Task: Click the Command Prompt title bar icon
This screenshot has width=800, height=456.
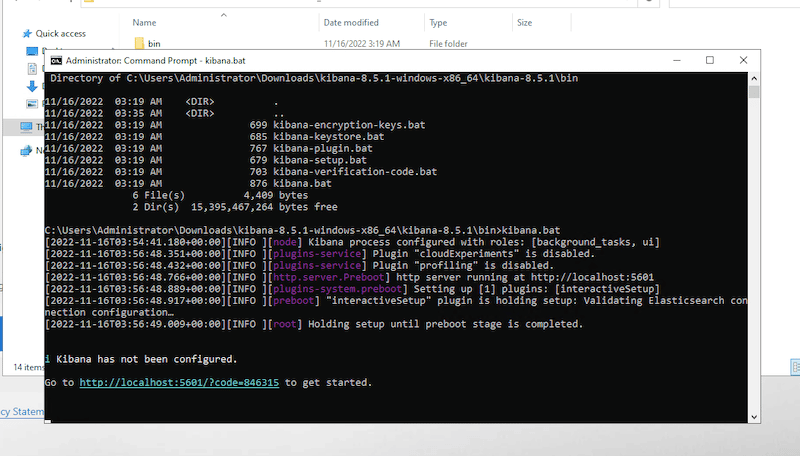Action: (56, 61)
